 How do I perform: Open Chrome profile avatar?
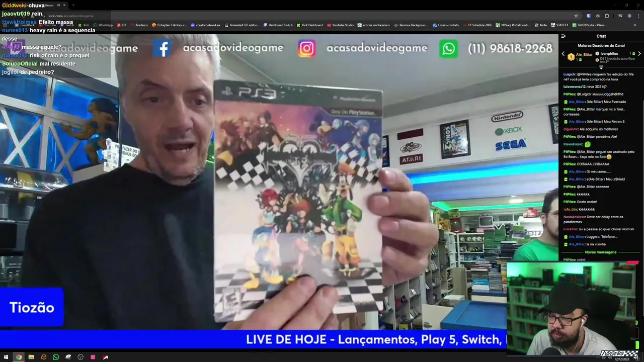pyautogui.click(x=629, y=16)
